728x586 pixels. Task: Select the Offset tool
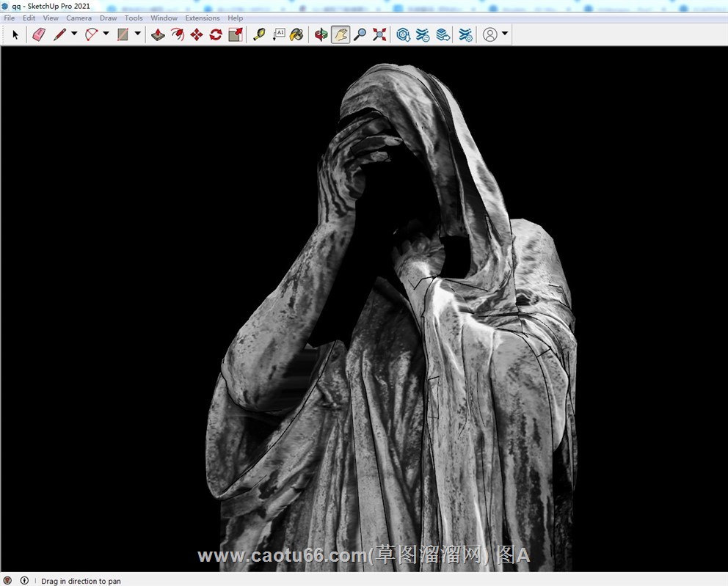pos(178,34)
